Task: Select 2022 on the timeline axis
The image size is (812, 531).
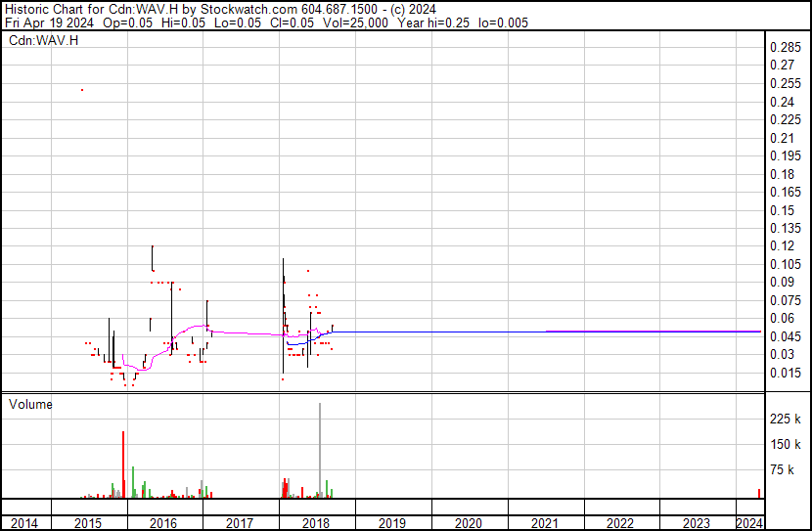Action: point(621,523)
